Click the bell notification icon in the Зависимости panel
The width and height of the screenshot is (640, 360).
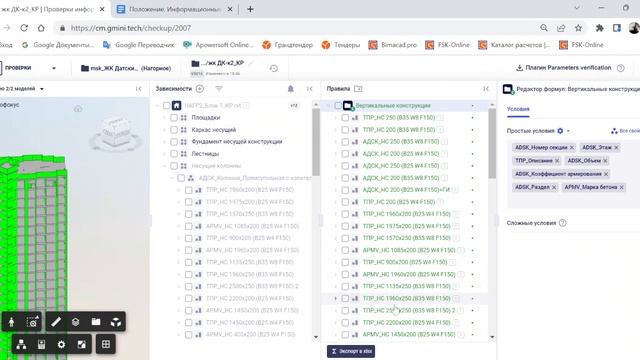(291, 89)
